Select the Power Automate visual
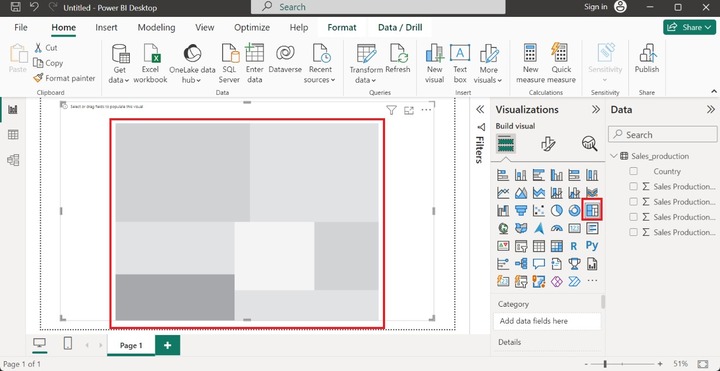The image size is (720, 371). point(574,281)
